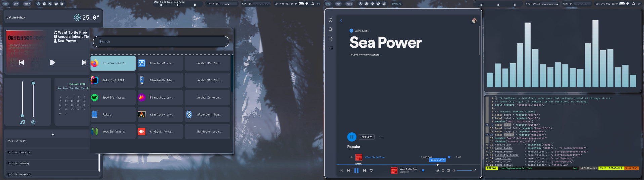Select Hardware Locality launcher entry
This screenshot has width=644, height=180.
pos(208,131)
